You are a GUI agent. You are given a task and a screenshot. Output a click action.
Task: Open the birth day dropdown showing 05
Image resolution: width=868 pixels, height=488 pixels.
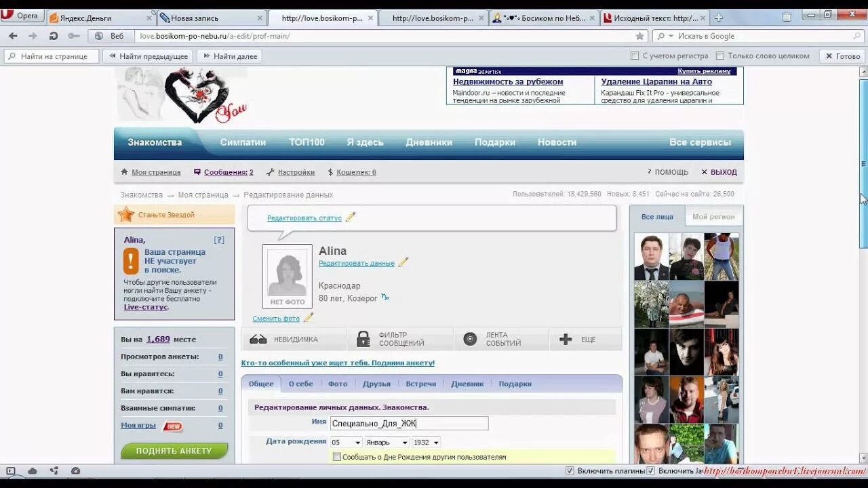click(x=346, y=443)
